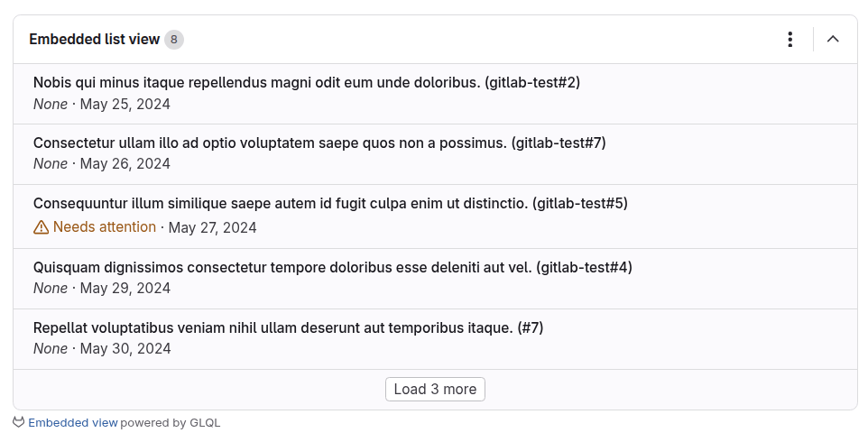The image size is (868, 442).
Task: Click the May 27, 2024 date text
Action: 212,227
